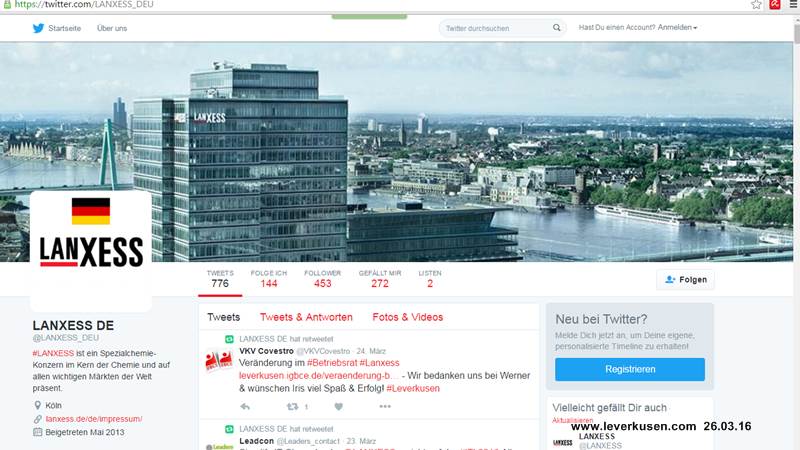
Task: Open lanxess.de/de/impressum/ link
Action: (x=94, y=419)
